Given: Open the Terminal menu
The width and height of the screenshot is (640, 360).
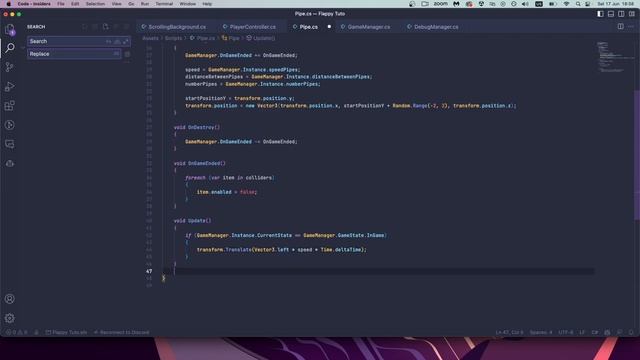Looking at the screenshot, I should (x=164, y=4).
